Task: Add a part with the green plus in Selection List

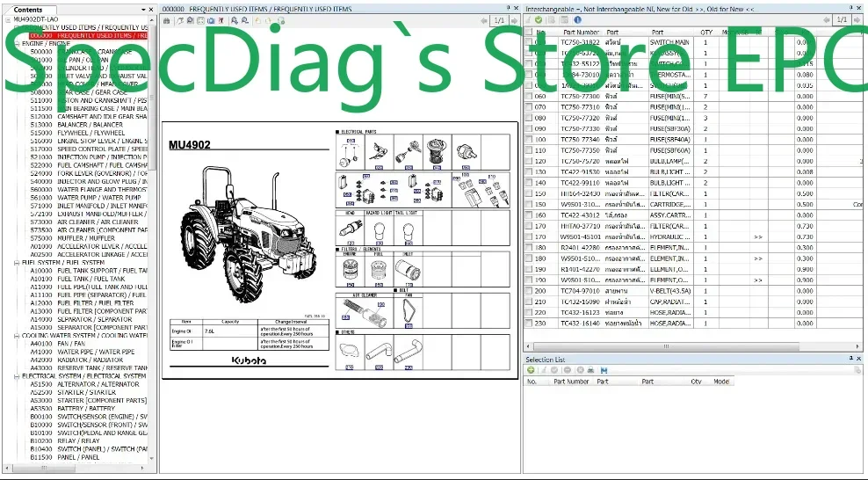Action: point(531,370)
